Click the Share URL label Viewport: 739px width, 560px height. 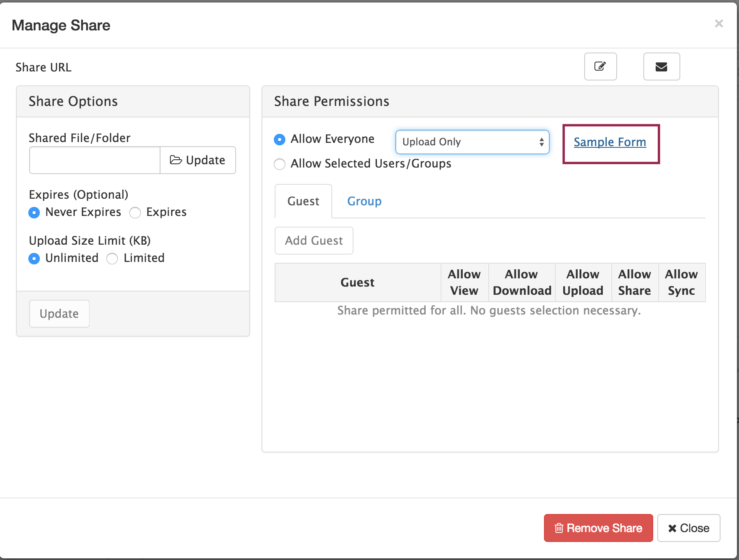[x=44, y=67]
